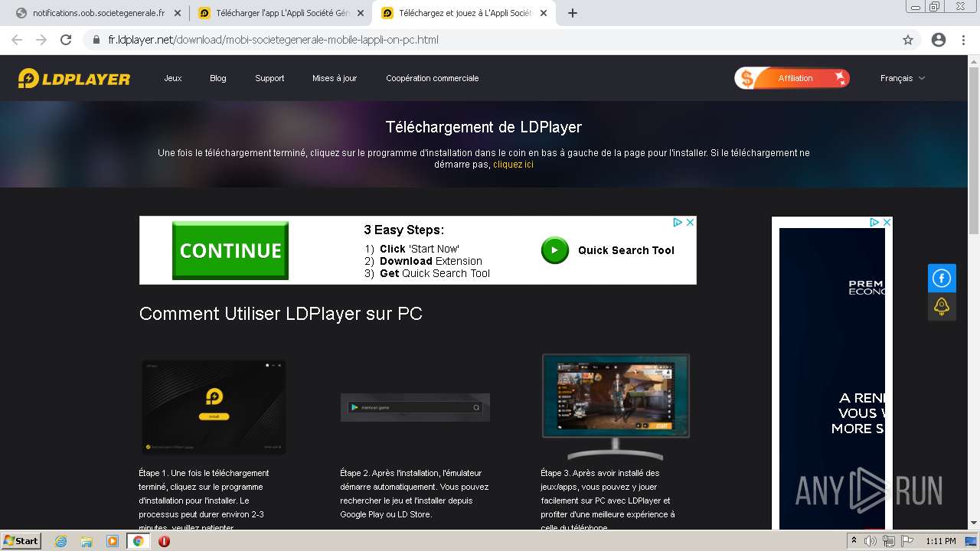Click the address bar URL field

pyautogui.click(x=490, y=40)
